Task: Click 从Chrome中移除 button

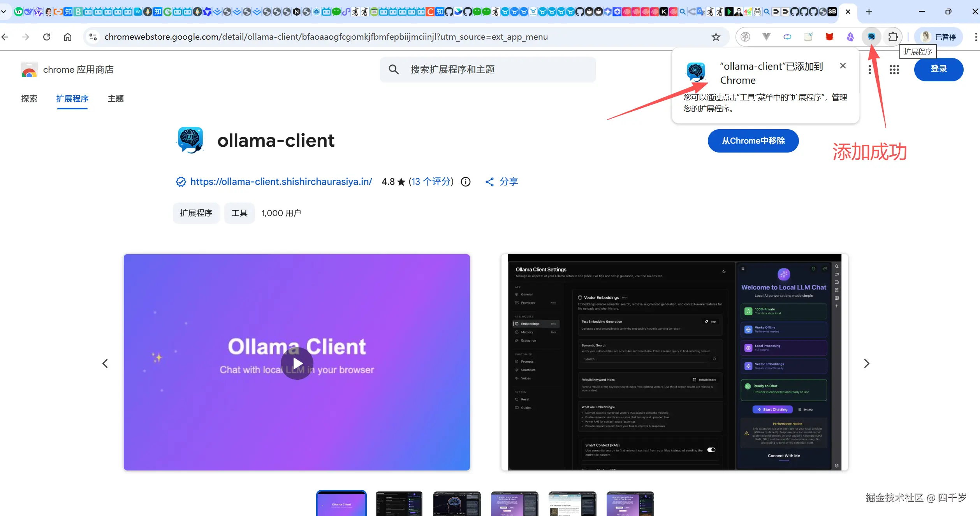Action: pyautogui.click(x=753, y=141)
